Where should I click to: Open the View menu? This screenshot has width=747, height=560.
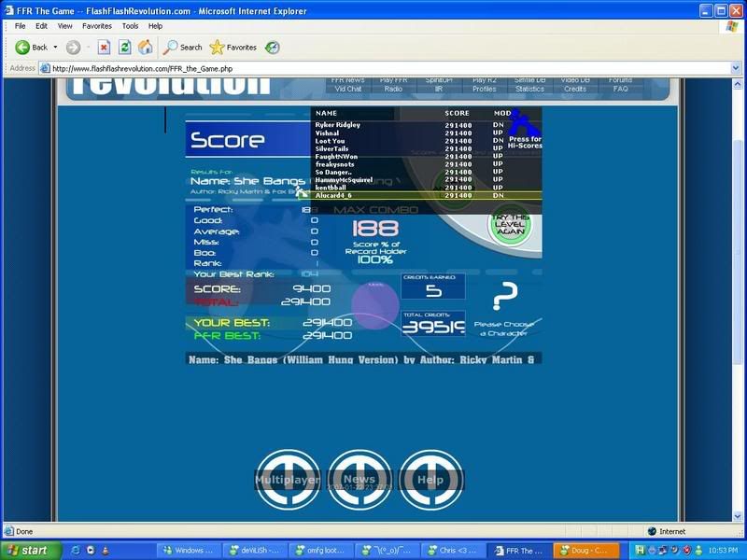coord(66,26)
